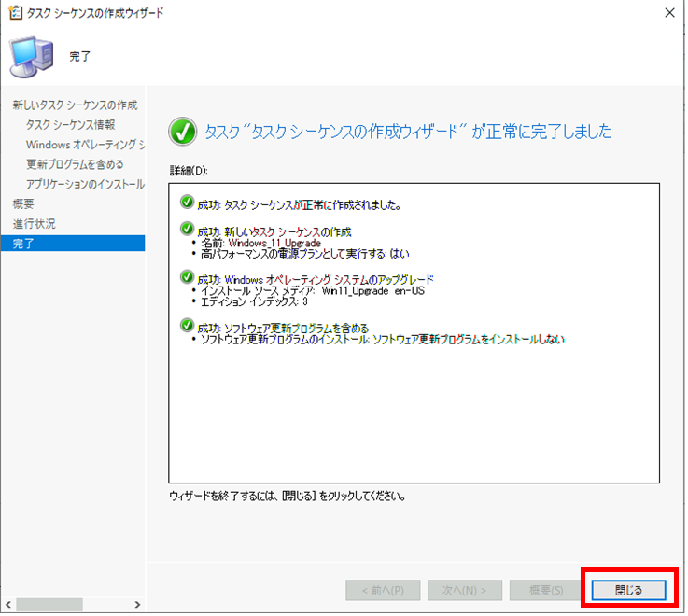The width and height of the screenshot is (688, 616).
Task: Click the completion heading タスク...正常に完了しました
Action: (408, 132)
